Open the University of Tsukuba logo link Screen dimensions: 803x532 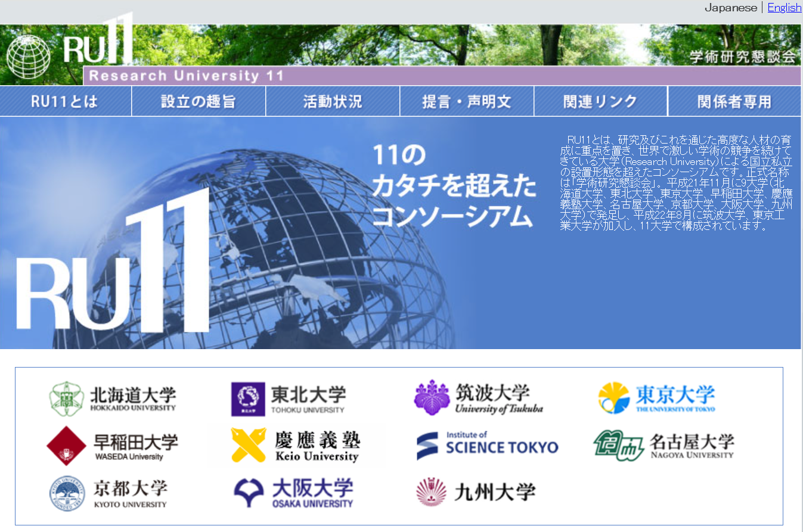(x=479, y=397)
